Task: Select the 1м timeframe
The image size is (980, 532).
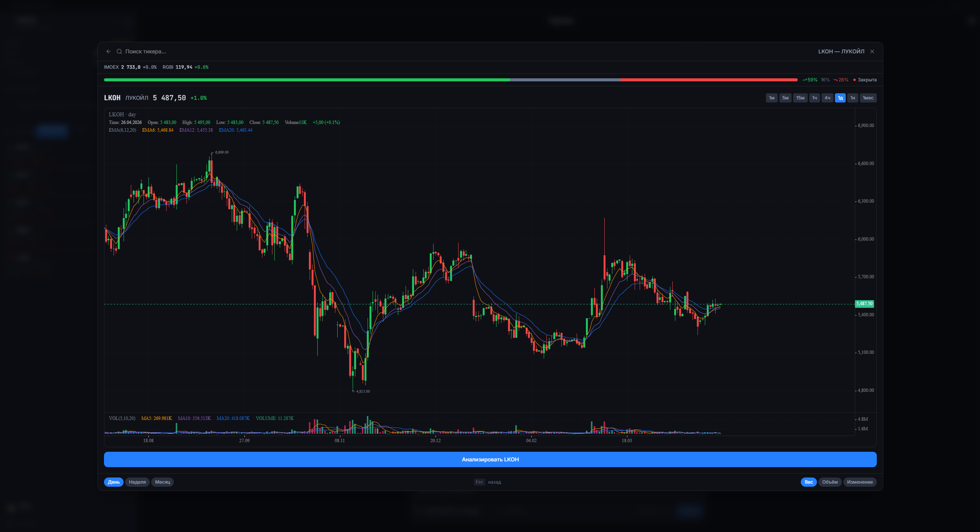Action: click(x=772, y=98)
